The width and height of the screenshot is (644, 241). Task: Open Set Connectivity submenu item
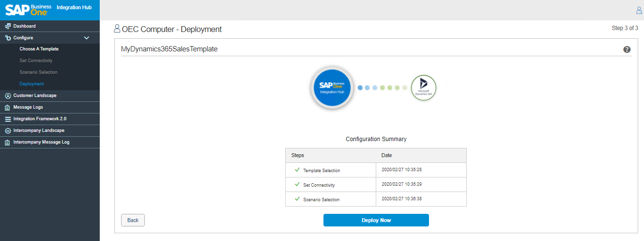pyautogui.click(x=36, y=61)
